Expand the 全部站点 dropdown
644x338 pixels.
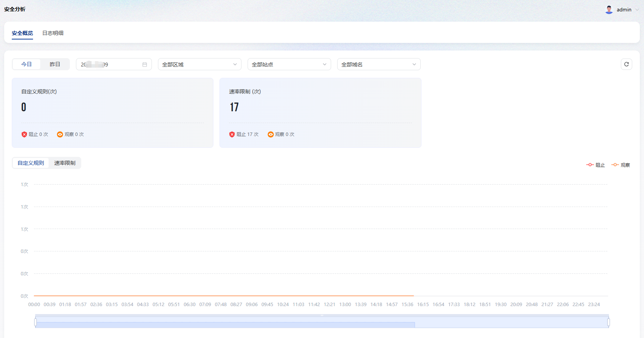pyautogui.click(x=289, y=65)
